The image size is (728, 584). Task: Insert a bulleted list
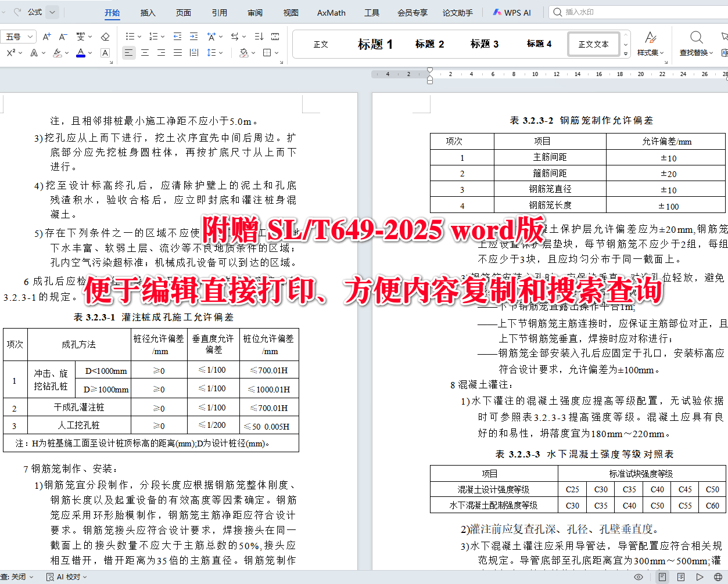pos(130,37)
